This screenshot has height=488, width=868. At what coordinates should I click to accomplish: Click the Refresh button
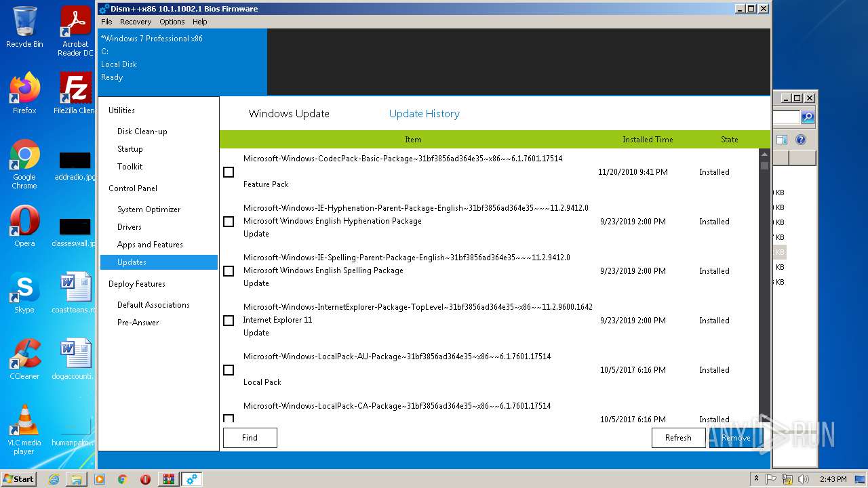tap(678, 438)
